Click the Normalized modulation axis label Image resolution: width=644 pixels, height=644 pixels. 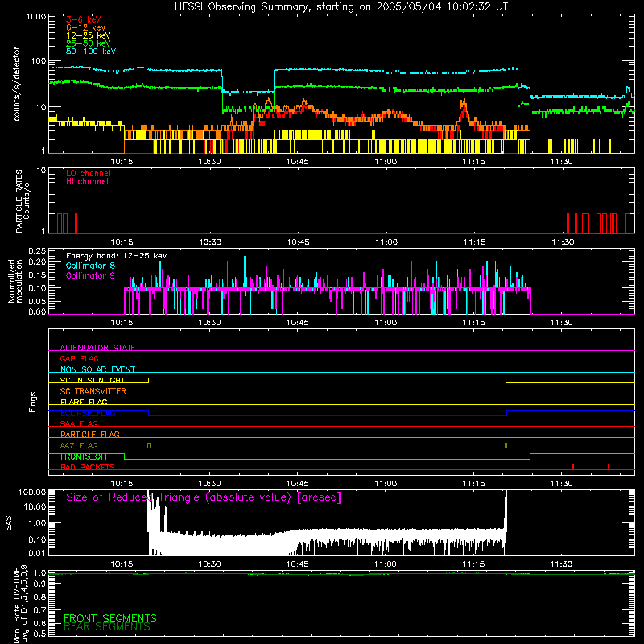(x=15, y=281)
